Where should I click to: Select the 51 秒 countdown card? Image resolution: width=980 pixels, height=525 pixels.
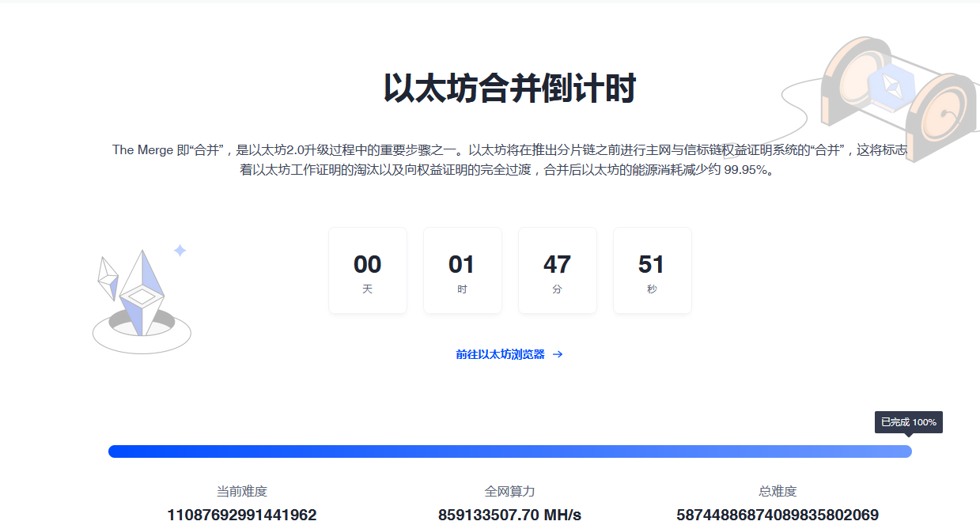pos(653,270)
